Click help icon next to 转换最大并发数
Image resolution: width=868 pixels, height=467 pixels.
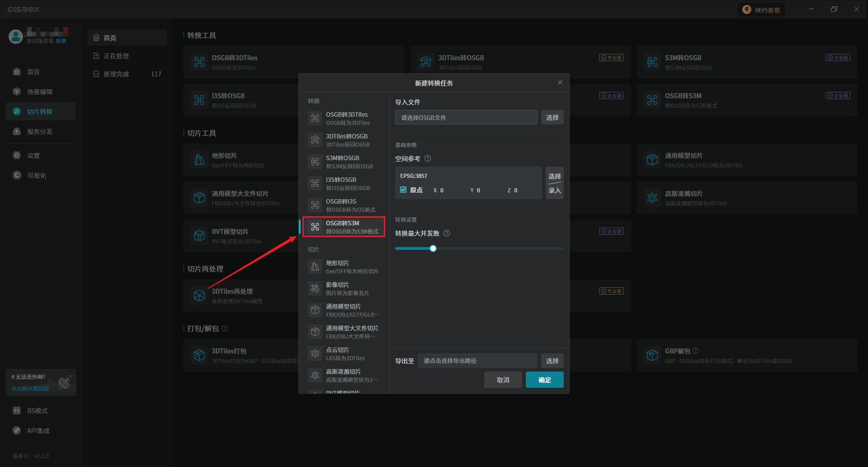(447, 233)
